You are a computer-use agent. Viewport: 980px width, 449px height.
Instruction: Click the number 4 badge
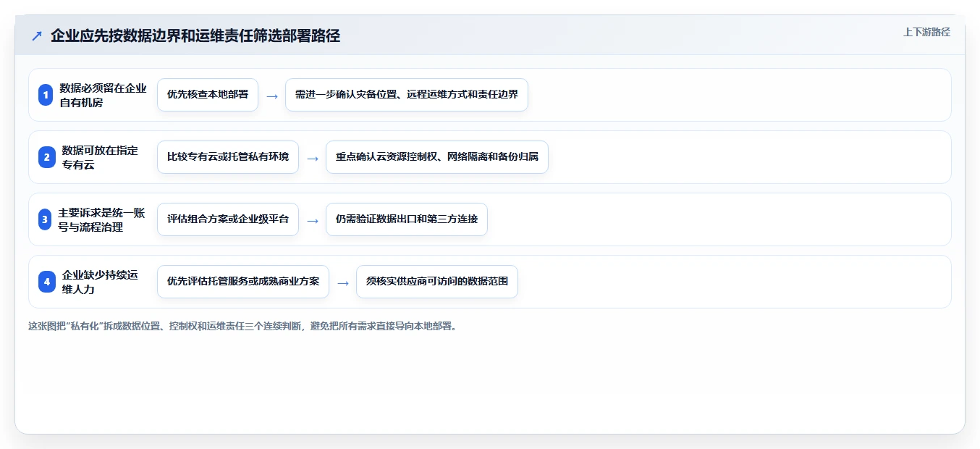pos(47,282)
